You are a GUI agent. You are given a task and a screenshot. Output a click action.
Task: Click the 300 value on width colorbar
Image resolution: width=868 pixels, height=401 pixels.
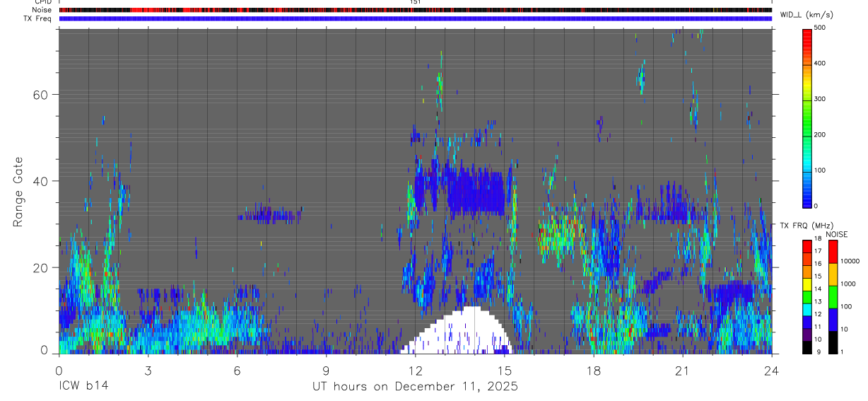[x=821, y=99]
